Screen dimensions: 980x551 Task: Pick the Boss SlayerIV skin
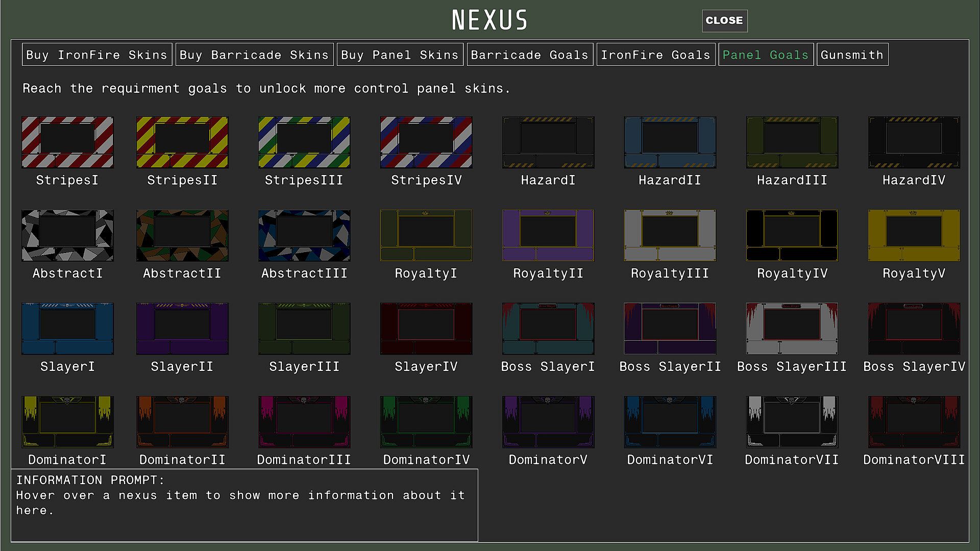(914, 329)
